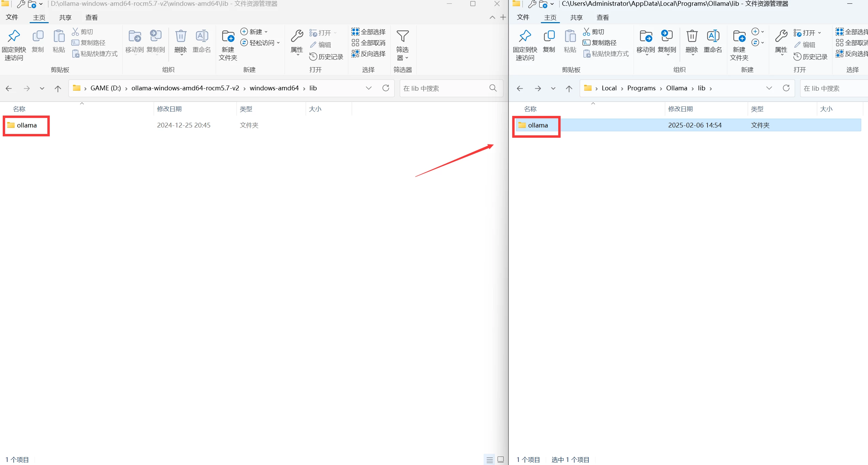The image size is (868, 465).
Task: Click windows-amd64 breadcrumb in left window
Action: 274,88
